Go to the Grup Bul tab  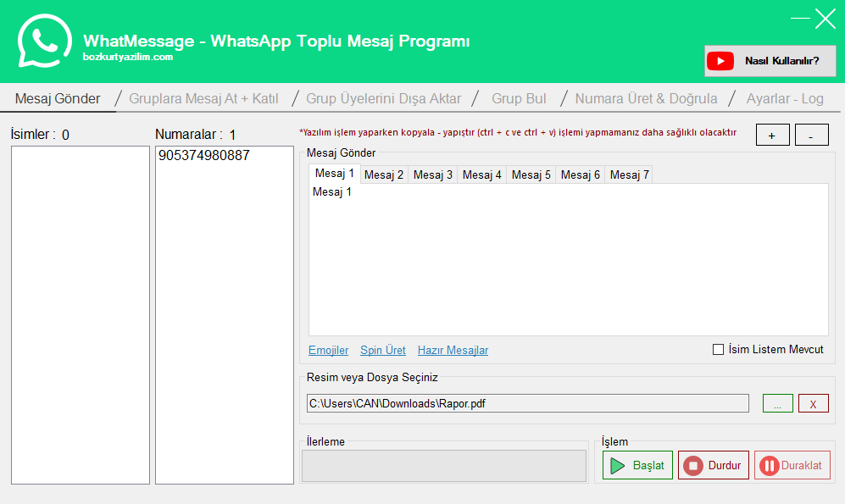coord(519,98)
